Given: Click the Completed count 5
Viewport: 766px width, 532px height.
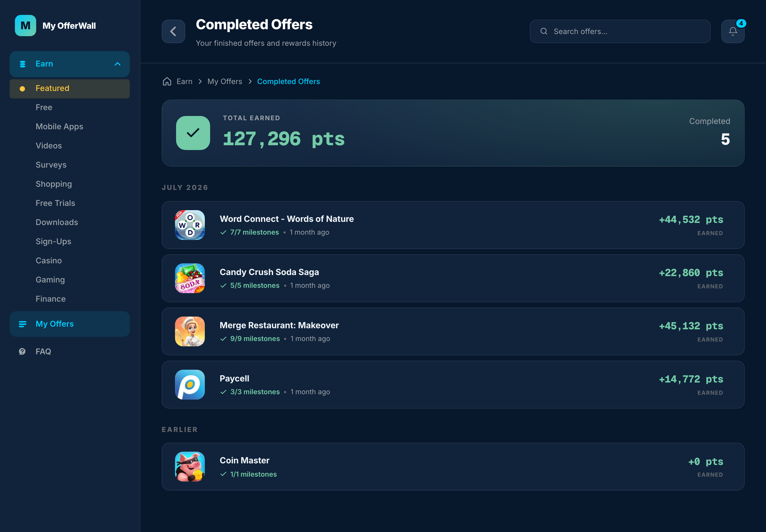Looking at the screenshot, I should [725, 139].
